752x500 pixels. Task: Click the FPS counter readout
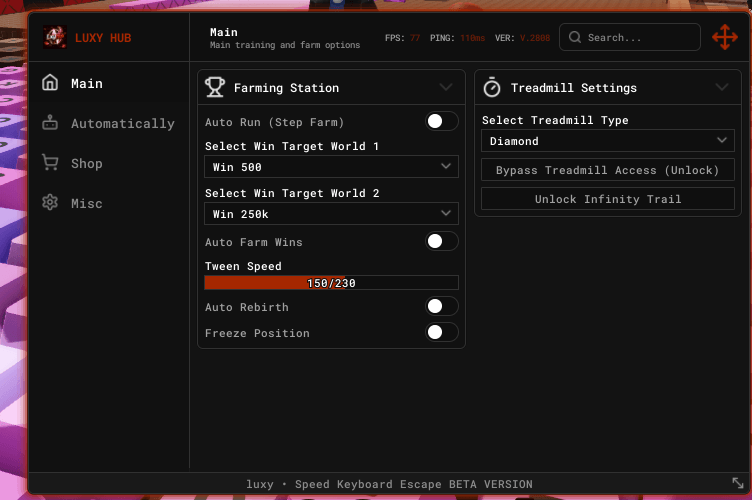pyautogui.click(x=402, y=38)
